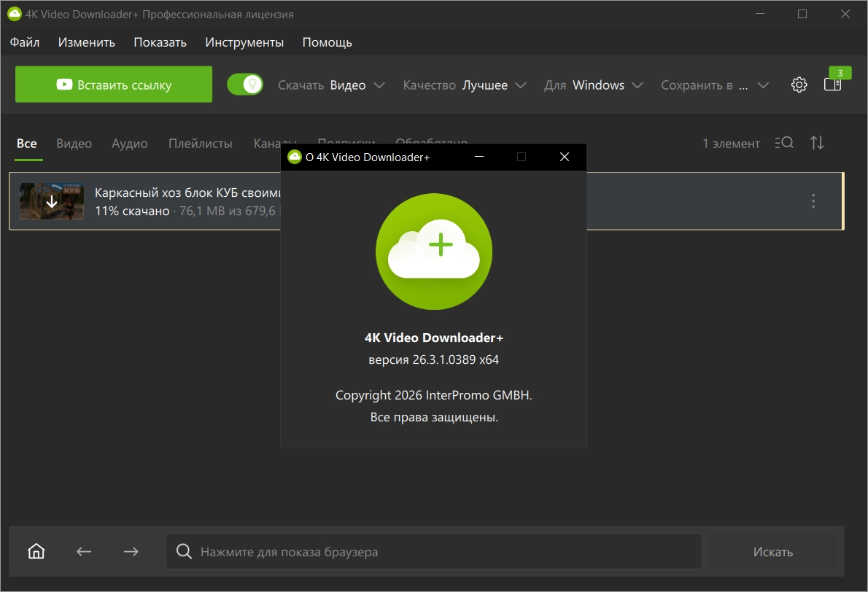Open the Помощь menu
868x592 pixels.
pyautogui.click(x=328, y=42)
